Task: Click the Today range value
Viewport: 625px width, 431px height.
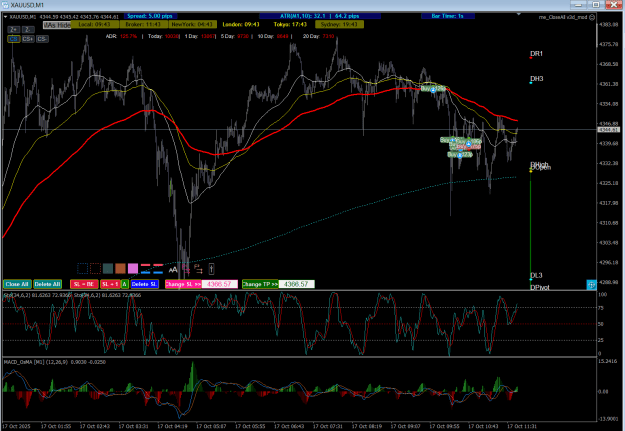Action: pyautogui.click(x=172, y=36)
